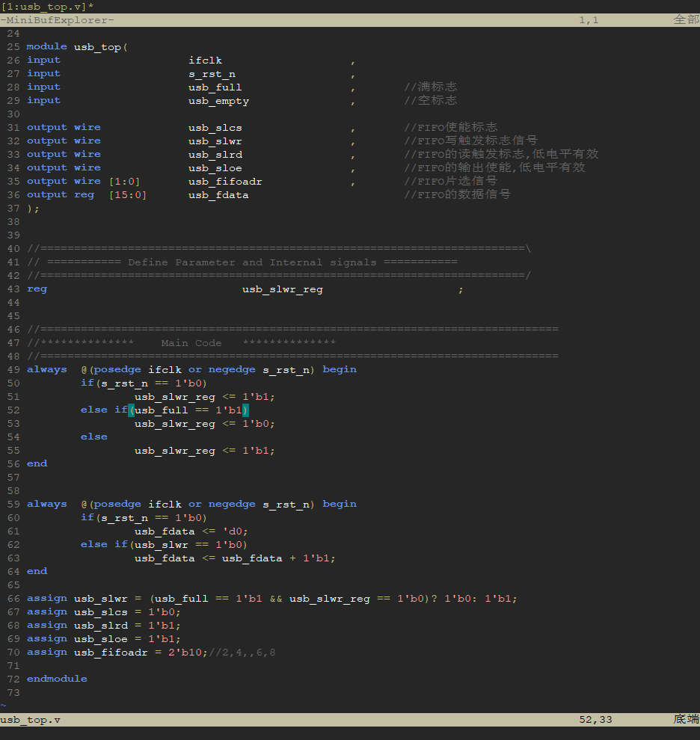
Task: Click the 'Main Code' comment banner
Action: [x=191, y=343]
